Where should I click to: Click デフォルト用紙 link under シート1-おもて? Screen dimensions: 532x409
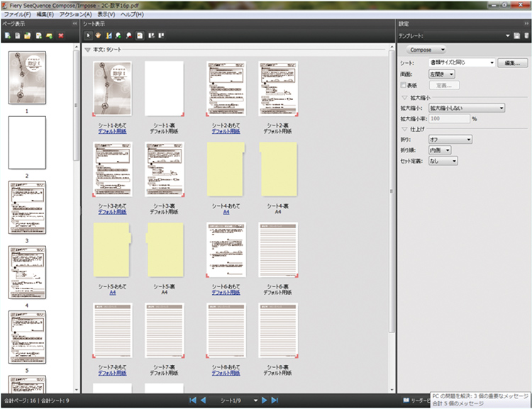pyautogui.click(x=112, y=133)
